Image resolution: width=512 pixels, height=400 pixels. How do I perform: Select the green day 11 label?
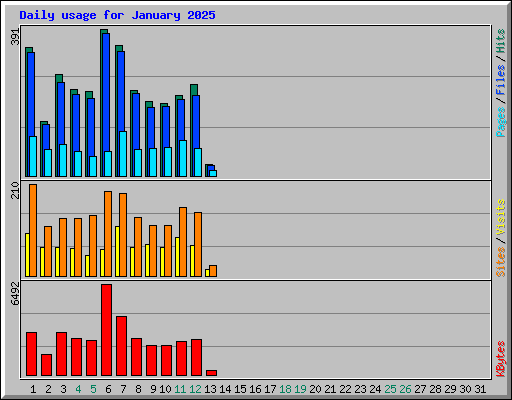click(x=180, y=389)
